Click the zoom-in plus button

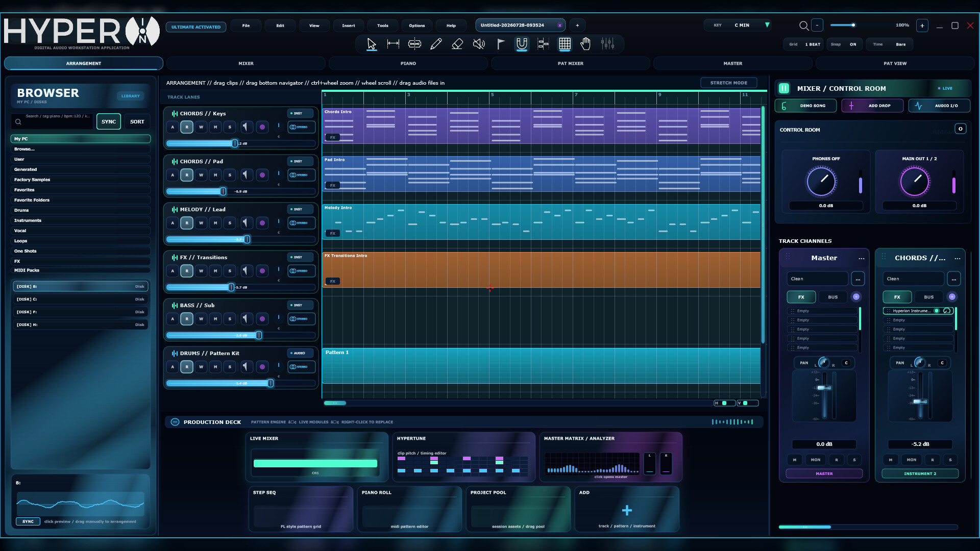coord(922,26)
